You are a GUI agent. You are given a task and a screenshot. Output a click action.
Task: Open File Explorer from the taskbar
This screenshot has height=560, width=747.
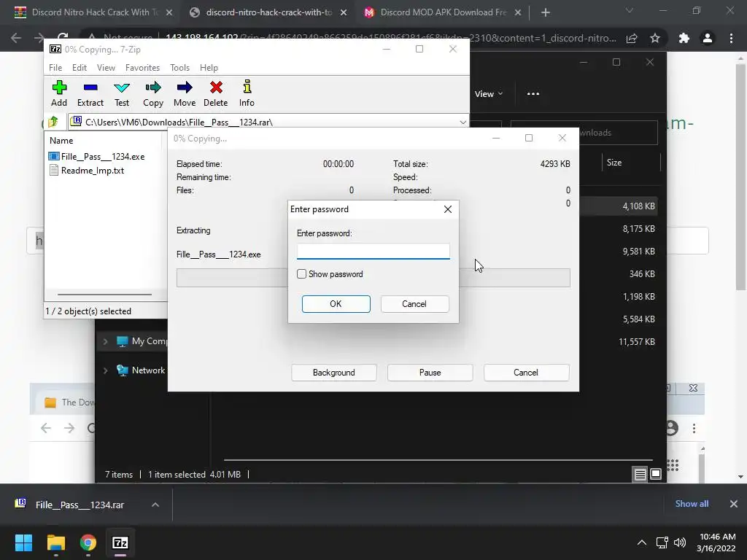tap(55, 542)
